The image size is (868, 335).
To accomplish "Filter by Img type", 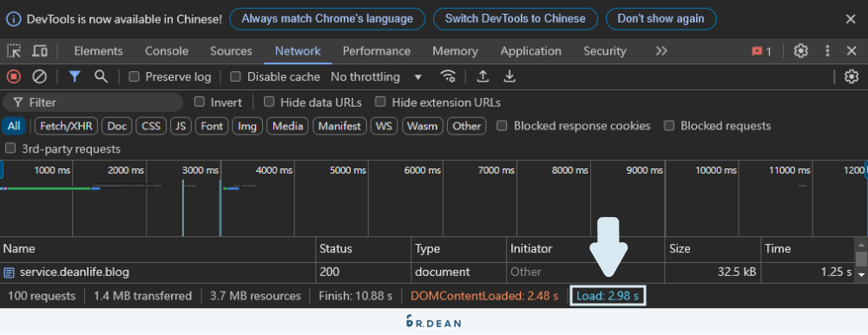I will [x=247, y=126].
